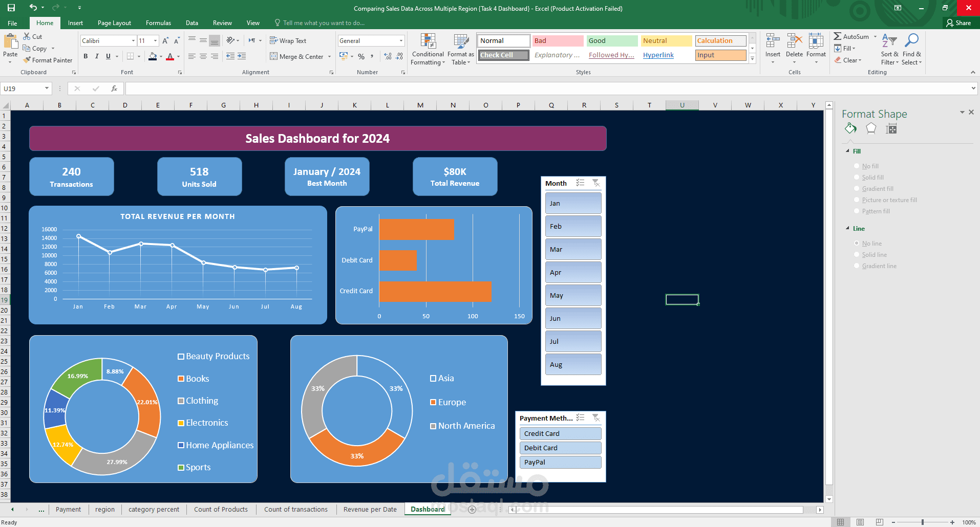
Task: Apply Percent Style number format
Action: tap(361, 56)
